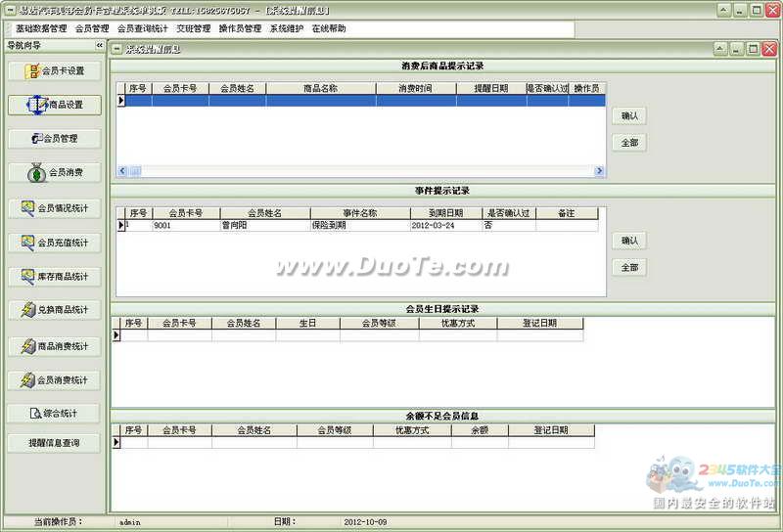Open the 系统维护 menu
The width and height of the screenshot is (783, 532).
click(286, 29)
